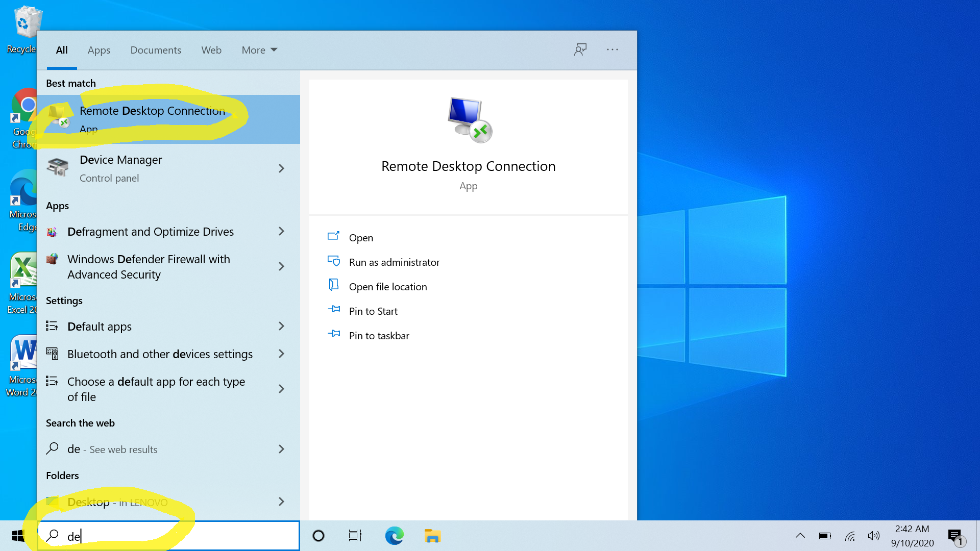Open Cortana circle on taskbar
980x551 pixels.
tap(318, 536)
